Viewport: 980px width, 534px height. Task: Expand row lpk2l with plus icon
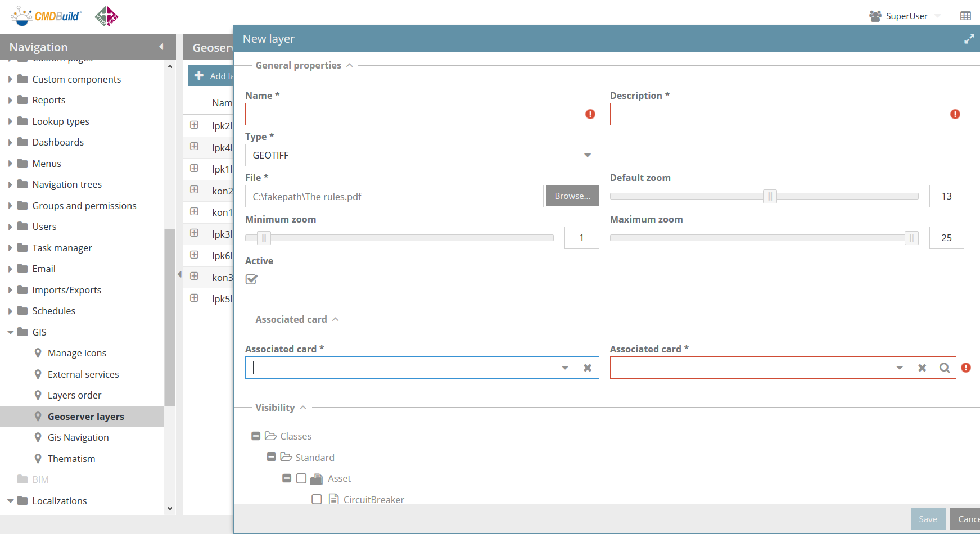point(194,125)
